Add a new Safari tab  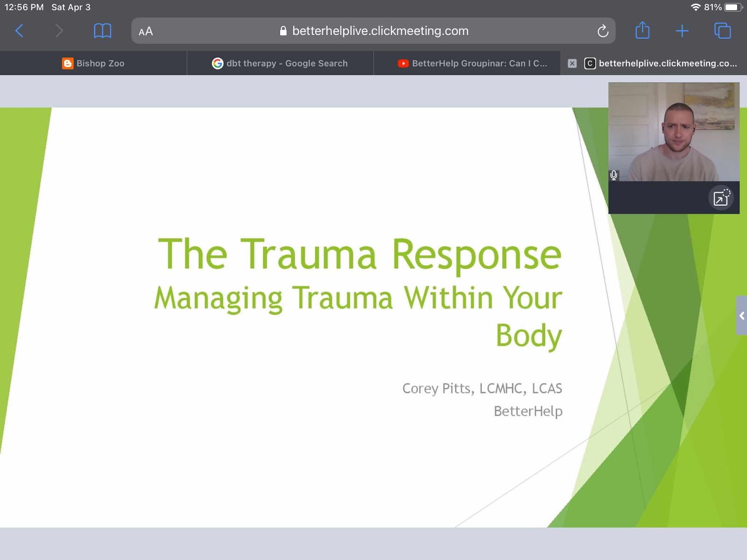coord(682,31)
